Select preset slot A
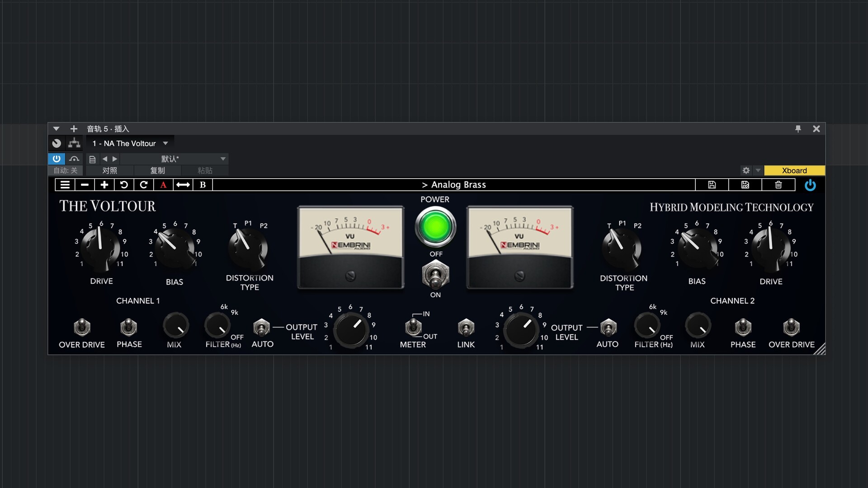 point(163,185)
